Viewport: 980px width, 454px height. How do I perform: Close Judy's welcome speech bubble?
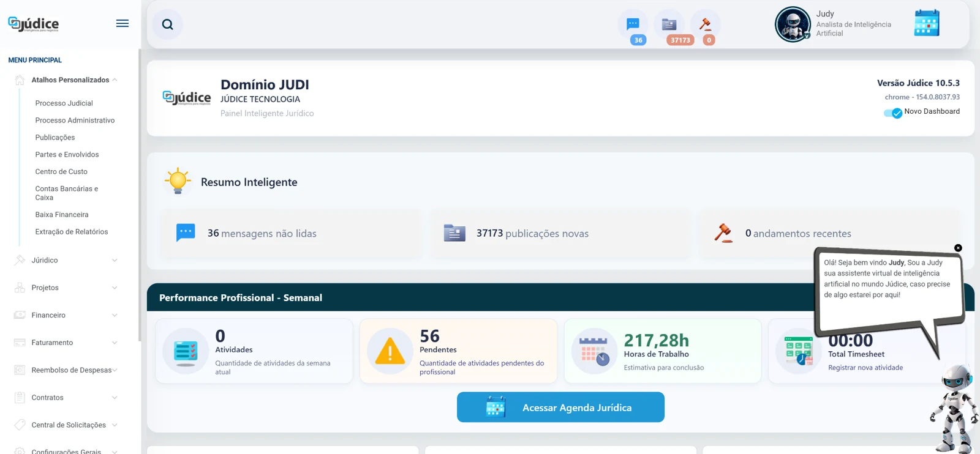click(958, 248)
